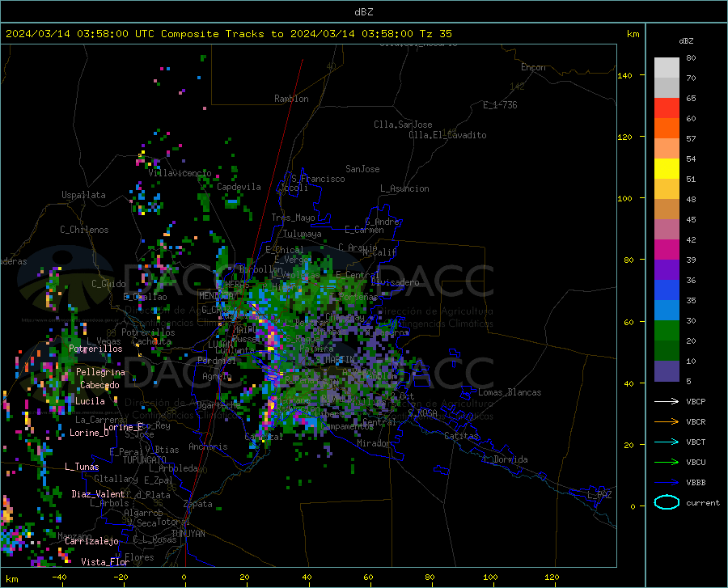Click the Lorine_O map label
Screen dimensions: 728x588
89,433
